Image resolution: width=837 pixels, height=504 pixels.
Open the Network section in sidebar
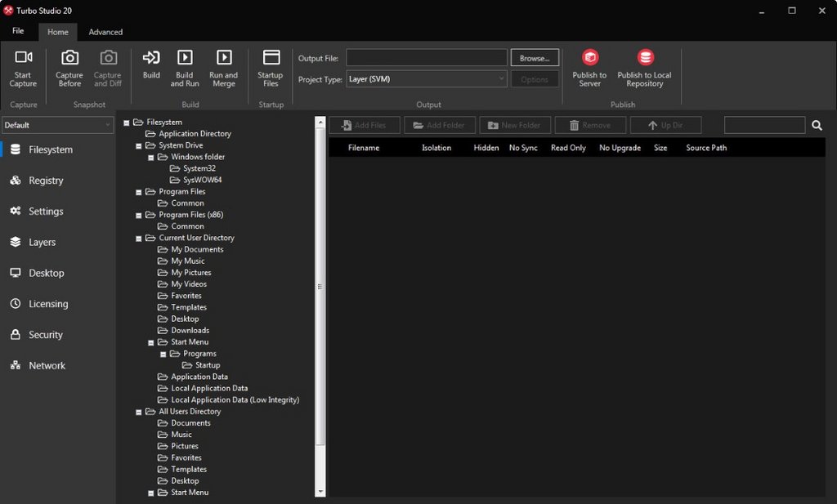pos(58,366)
